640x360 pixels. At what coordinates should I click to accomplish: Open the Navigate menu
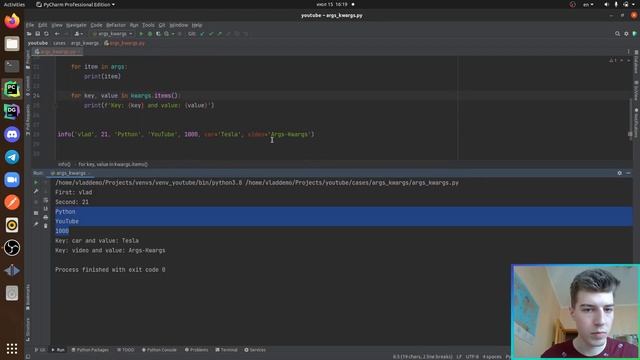coord(76,25)
